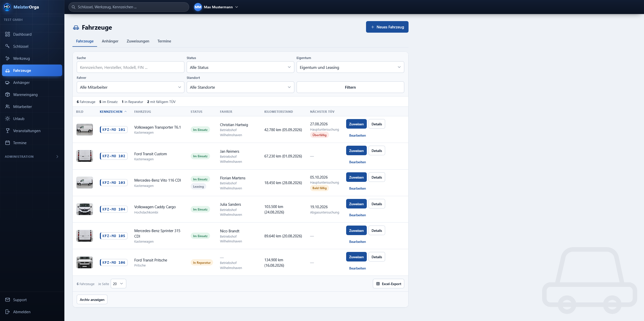
Task: Switch to the Termine tab
Action: [164, 41]
